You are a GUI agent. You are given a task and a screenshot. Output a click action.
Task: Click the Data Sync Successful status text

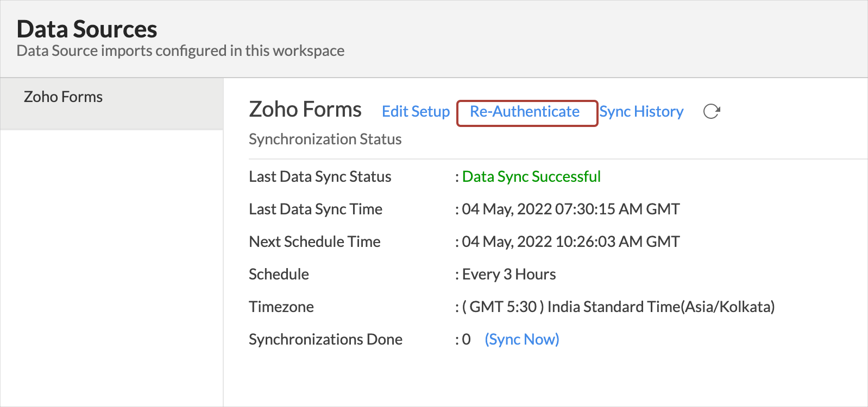[531, 176]
